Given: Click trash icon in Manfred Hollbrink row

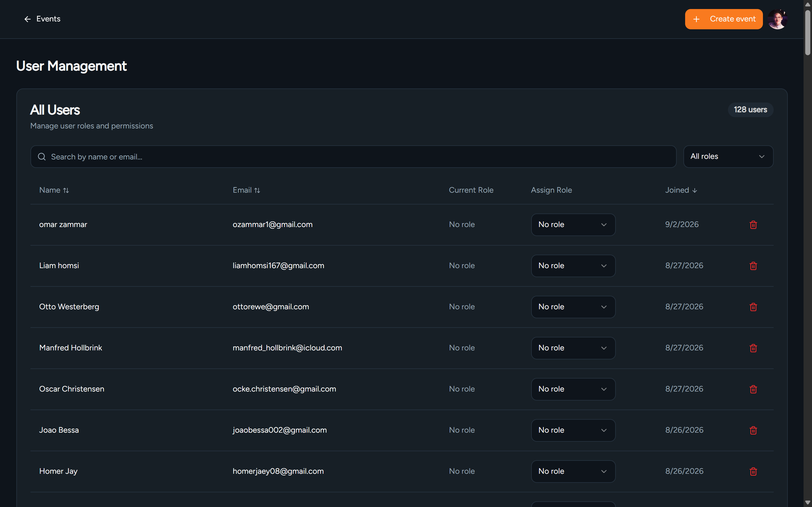Looking at the screenshot, I should click(x=753, y=348).
